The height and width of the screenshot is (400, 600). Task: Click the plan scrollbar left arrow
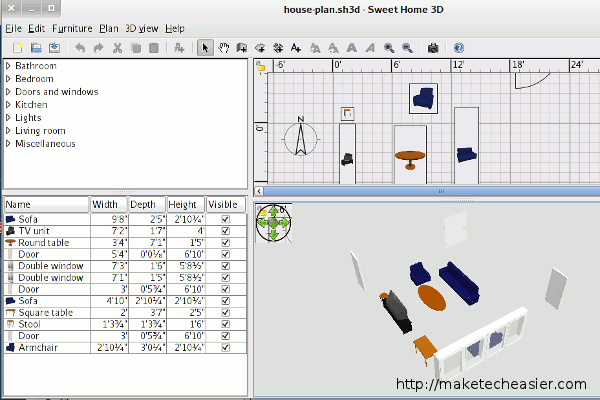[x=259, y=191]
